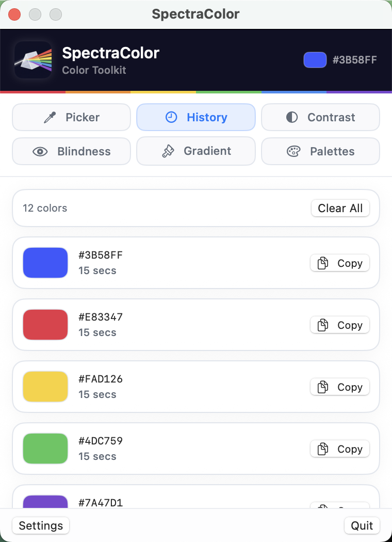Open the Palettes panel
The image size is (392, 542).
coord(320,151)
